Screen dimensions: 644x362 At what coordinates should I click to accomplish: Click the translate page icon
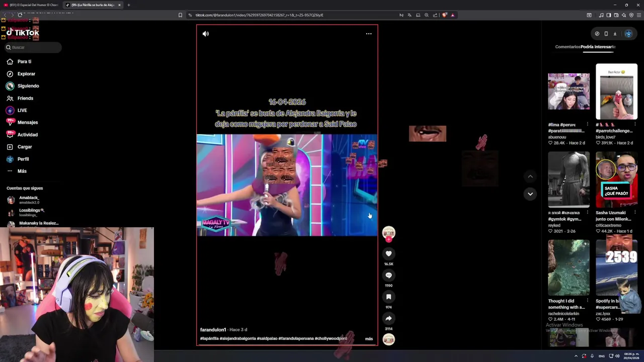[410, 15]
